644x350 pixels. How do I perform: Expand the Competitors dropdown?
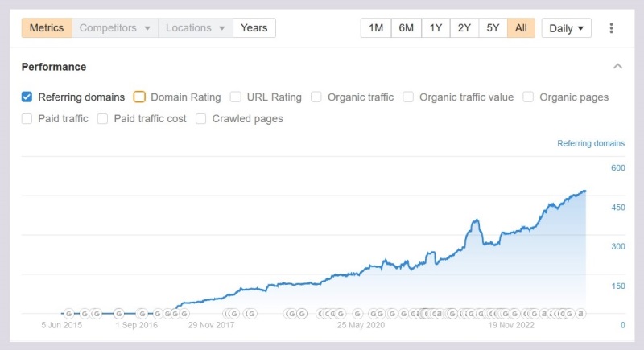coord(115,28)
